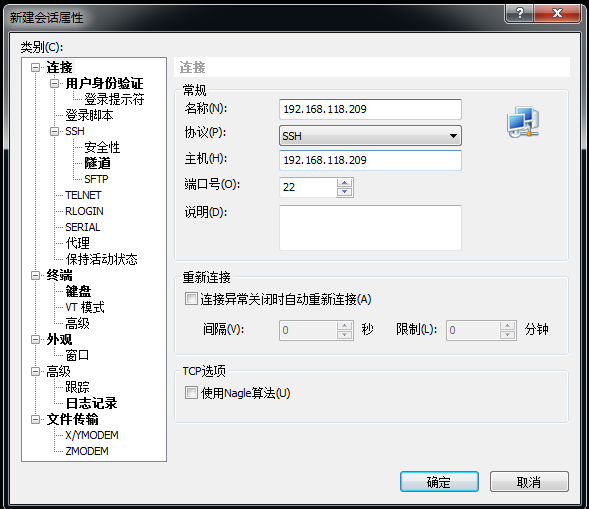This screenshot has height=509, width=589.
Task: Select 高级 under 终端
Action: pyautogui.click(x=77, y=323)
